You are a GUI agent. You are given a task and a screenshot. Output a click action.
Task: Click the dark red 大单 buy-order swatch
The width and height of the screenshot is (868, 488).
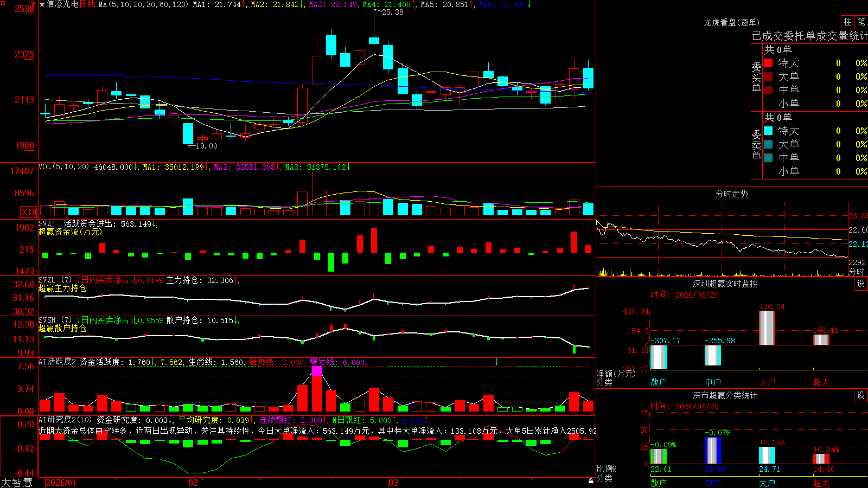[768, 76]
